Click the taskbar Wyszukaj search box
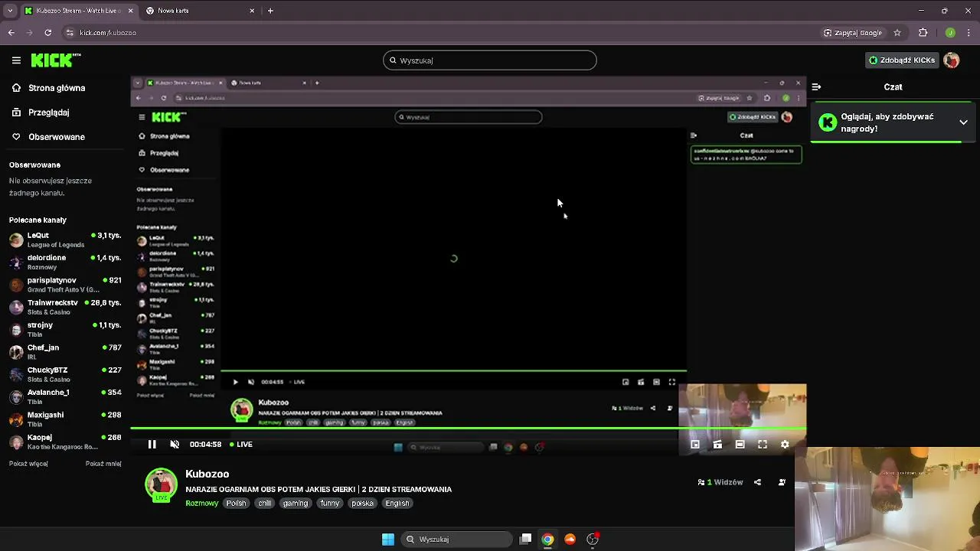 click(457, 540)
